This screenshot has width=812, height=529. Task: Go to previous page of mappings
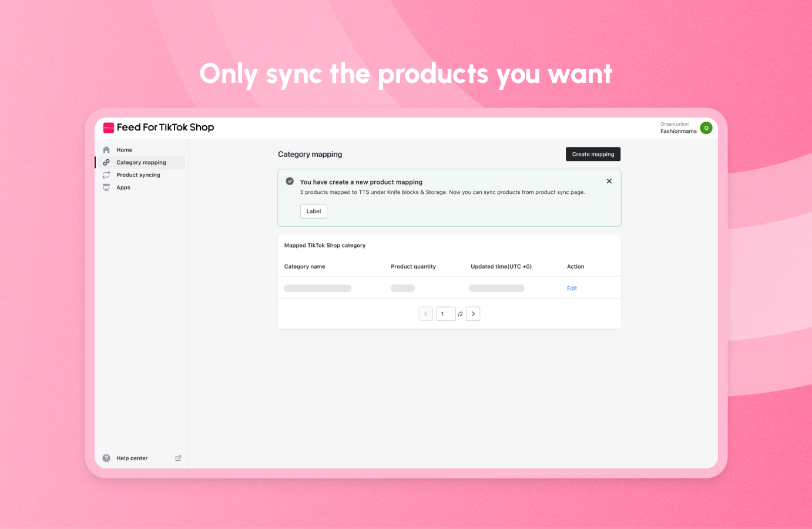426,314
